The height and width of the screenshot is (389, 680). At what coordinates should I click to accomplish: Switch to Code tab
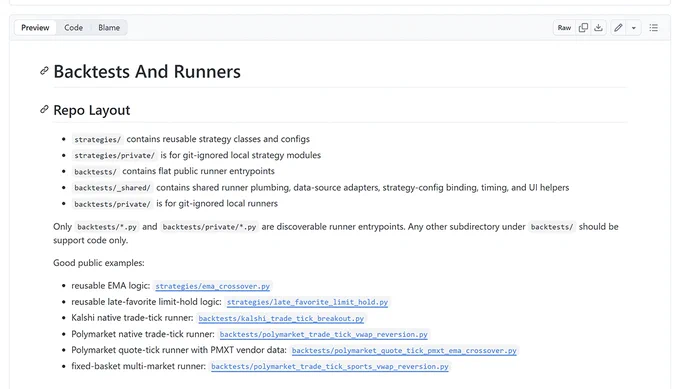[x=73, y=28]
